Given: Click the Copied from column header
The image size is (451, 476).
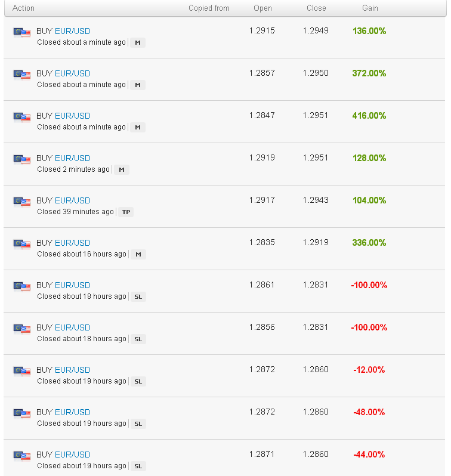Looking at the screenshot, I should (x=209, y=8).
